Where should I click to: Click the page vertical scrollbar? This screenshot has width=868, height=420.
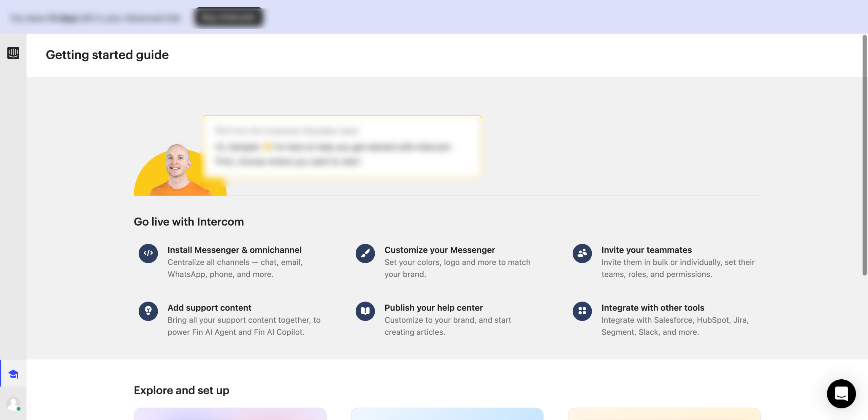tap(864, 156)
